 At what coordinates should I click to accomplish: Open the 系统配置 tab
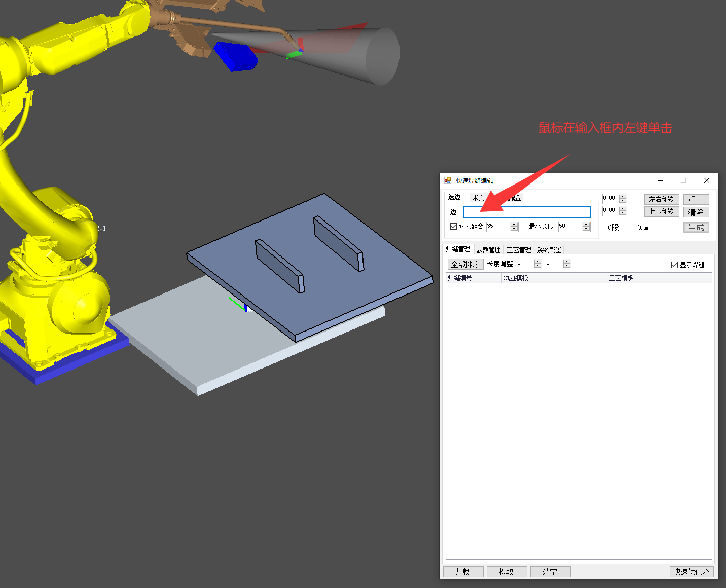point(549,250)
